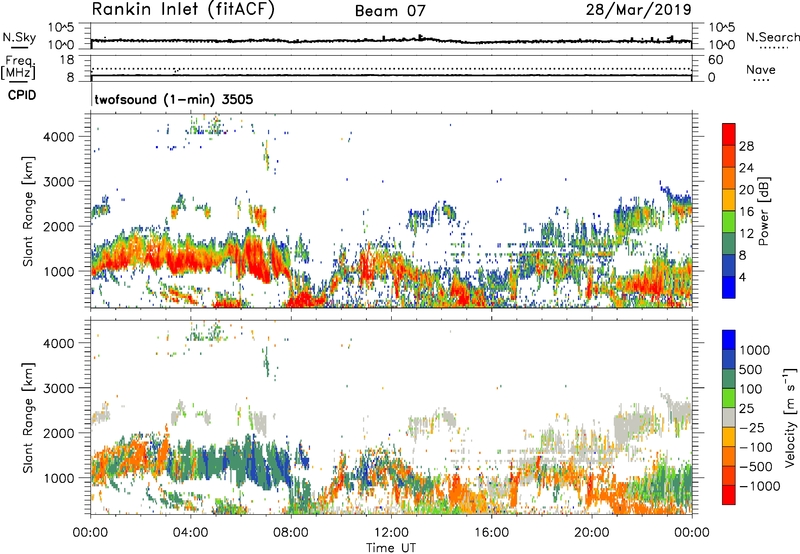Click the 'twofsound (1-min) 3505' text
Viewport: 800px width, 554px height.
173,99
